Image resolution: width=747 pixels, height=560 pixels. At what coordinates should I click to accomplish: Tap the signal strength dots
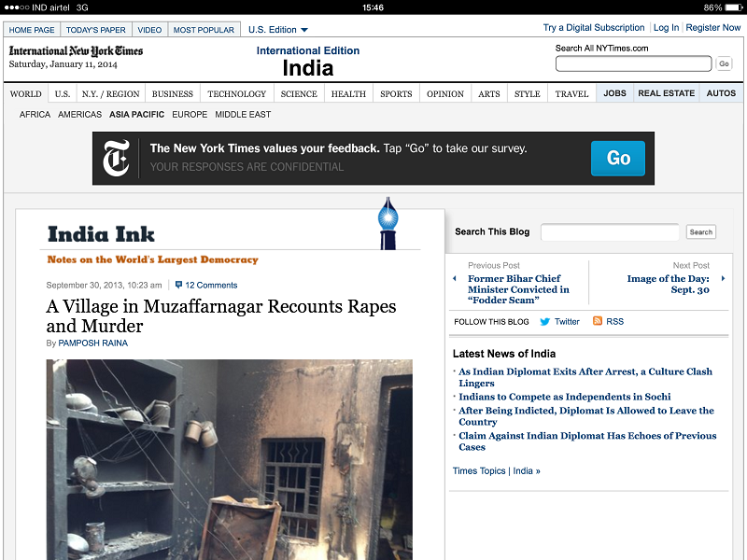(x=16, y=7)
